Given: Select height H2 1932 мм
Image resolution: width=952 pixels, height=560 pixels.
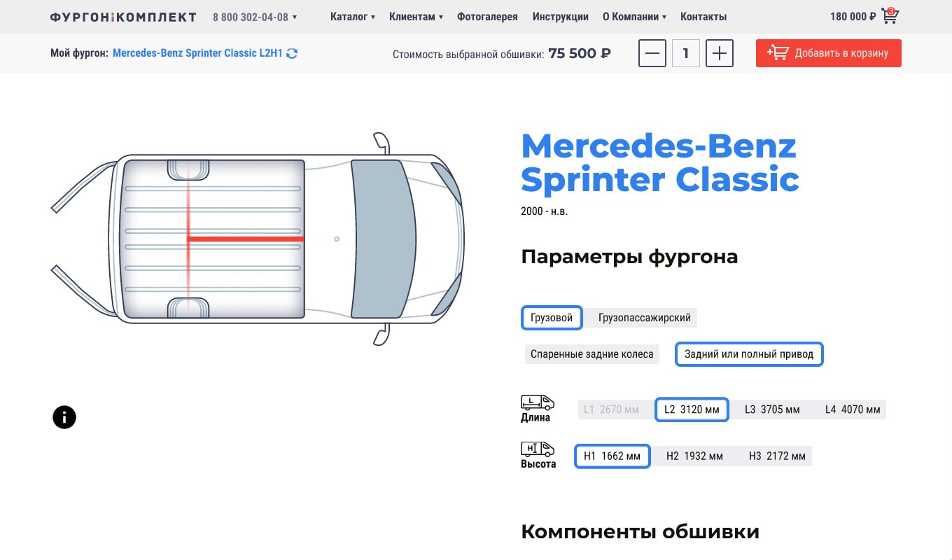Looking at the screenshot, I should (694, 456).
